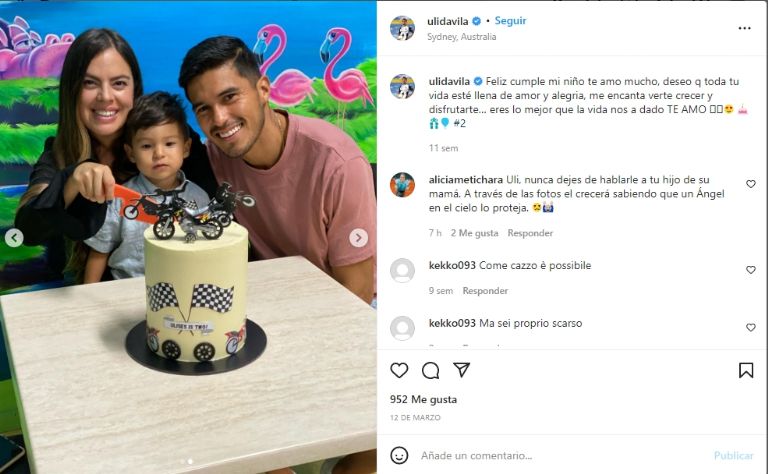
Task: Like the post with the heart icon
Action: click(x=399, y=370)
